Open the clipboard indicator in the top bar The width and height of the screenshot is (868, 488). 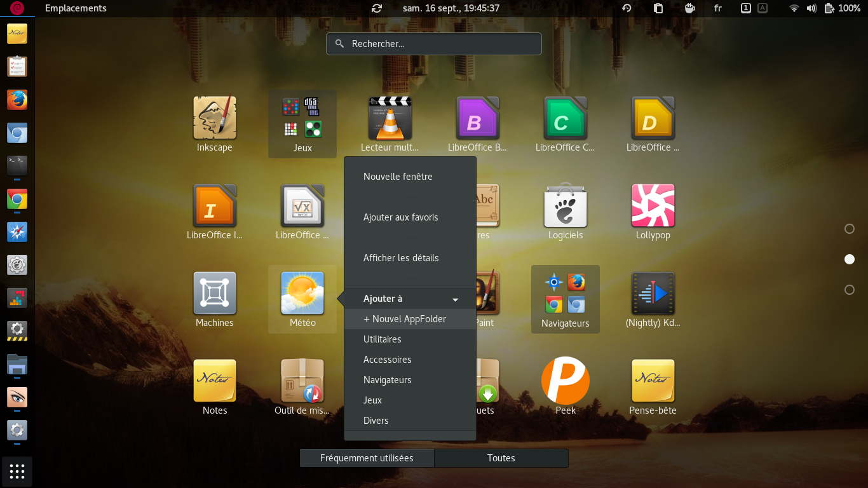coord(658,8)
